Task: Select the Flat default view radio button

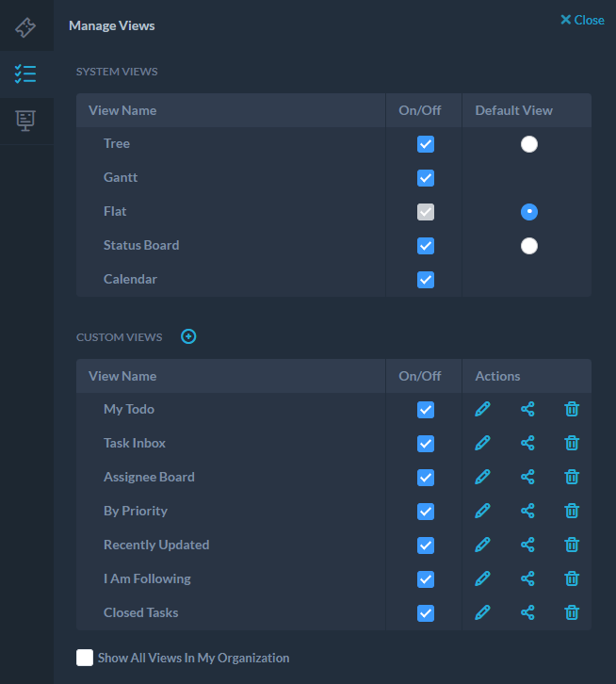Action: 529,212
